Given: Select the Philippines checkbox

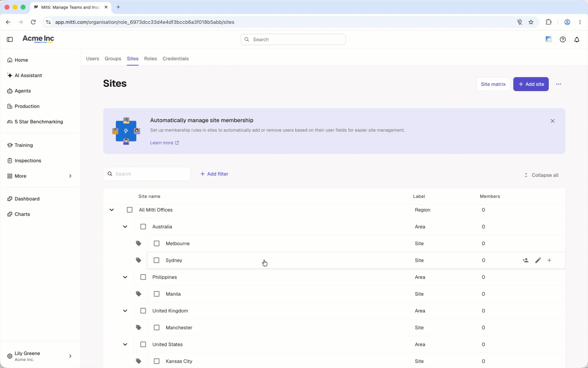Looking at the screenshot, I should [x=143, y=277].
